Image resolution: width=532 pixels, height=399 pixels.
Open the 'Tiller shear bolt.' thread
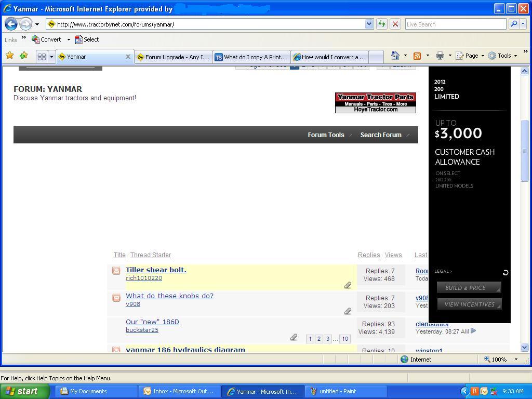(x=156, y=270)
